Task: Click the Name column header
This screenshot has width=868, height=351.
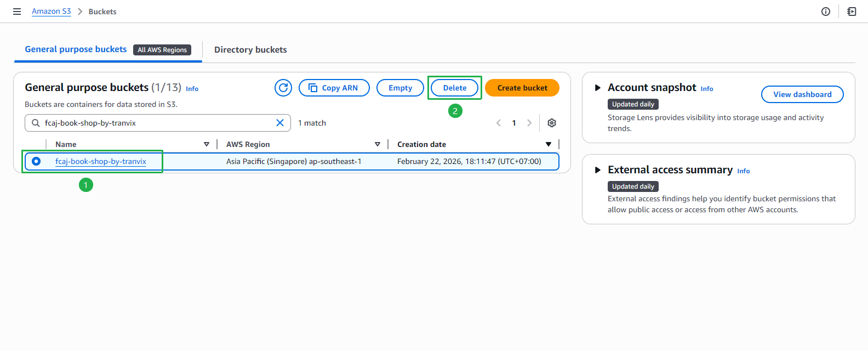Action: (x=66, y=144)
